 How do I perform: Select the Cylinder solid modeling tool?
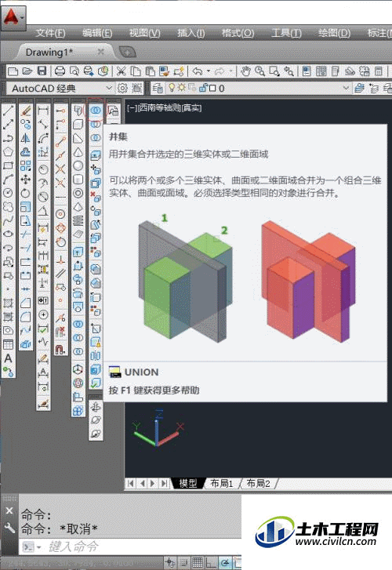point(78,180)
